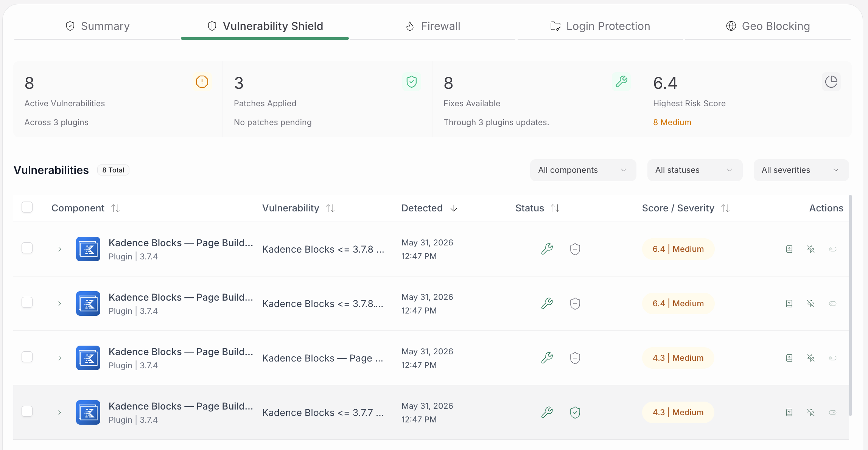
Task: Tick checkbox for third Kadence Blocks row
Action: 27,357
